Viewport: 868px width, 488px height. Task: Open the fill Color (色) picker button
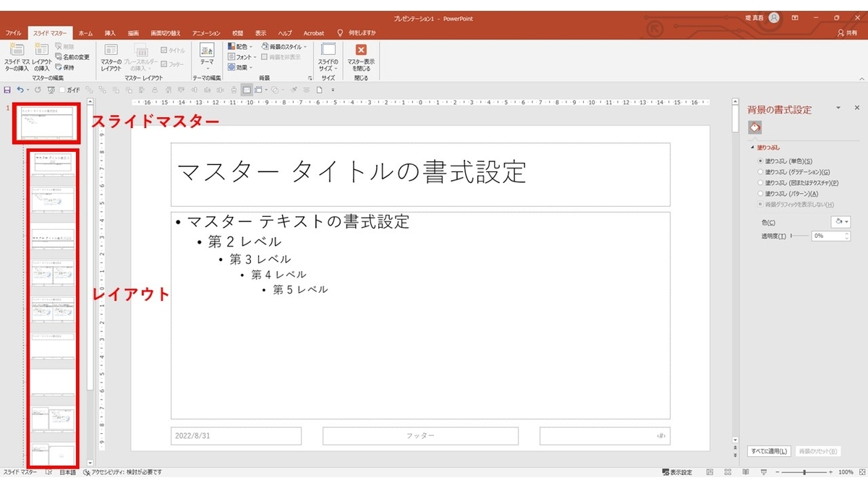(x=841, y=222)
